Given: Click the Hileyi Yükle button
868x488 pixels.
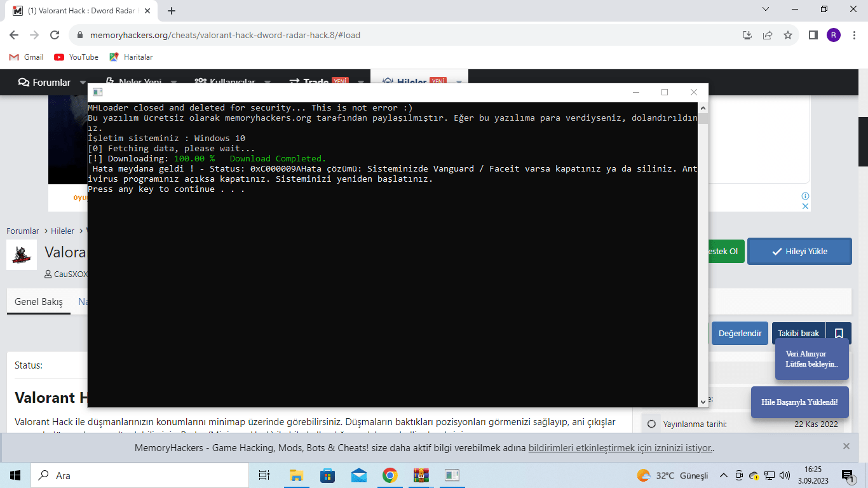Looking at the screenshot, I should (799, 251).
